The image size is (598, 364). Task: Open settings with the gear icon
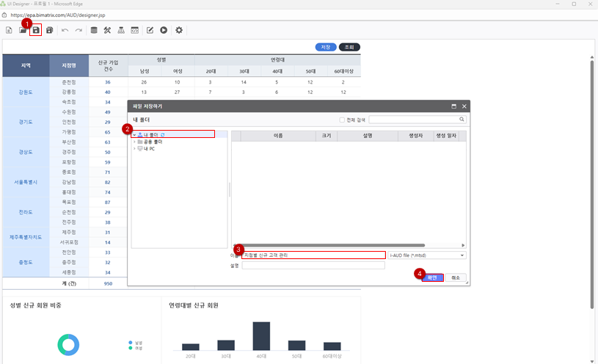179,30
